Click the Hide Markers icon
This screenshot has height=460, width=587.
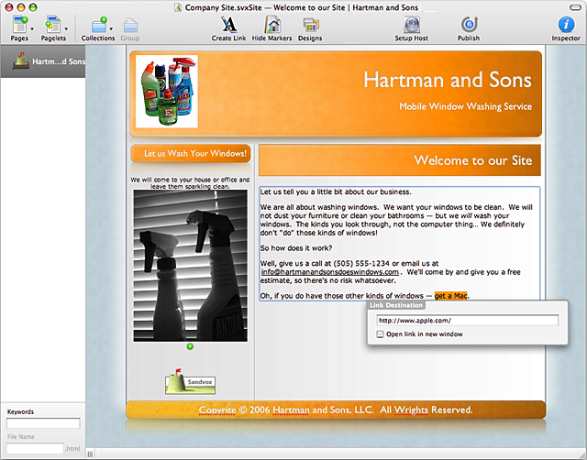click(272, 25)
